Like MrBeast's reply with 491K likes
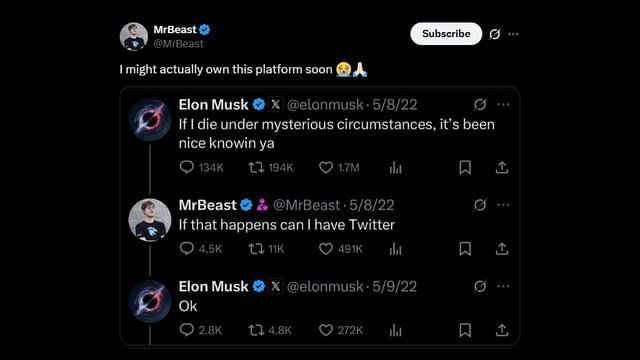The width and height of the screenshot is (640, 360). (326, 249)
